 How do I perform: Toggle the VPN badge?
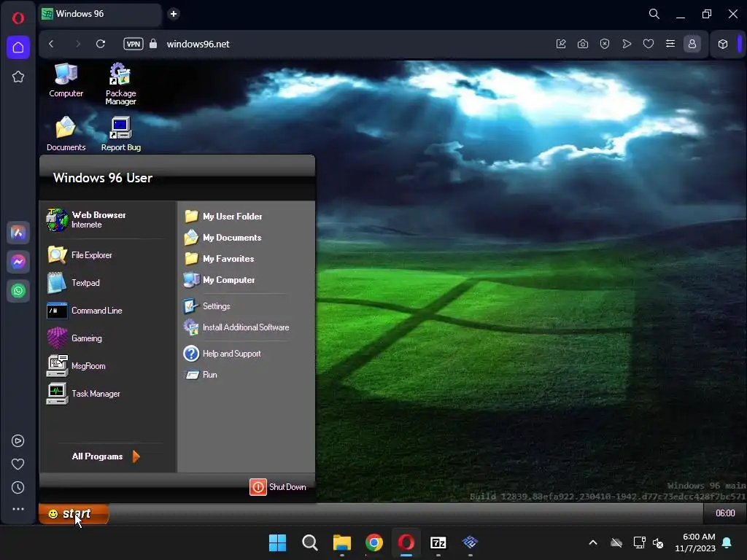click(133, 44)
